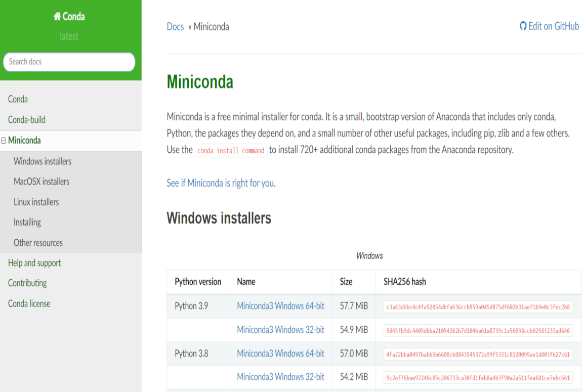Visit the Contributing page

pos(27,283)
